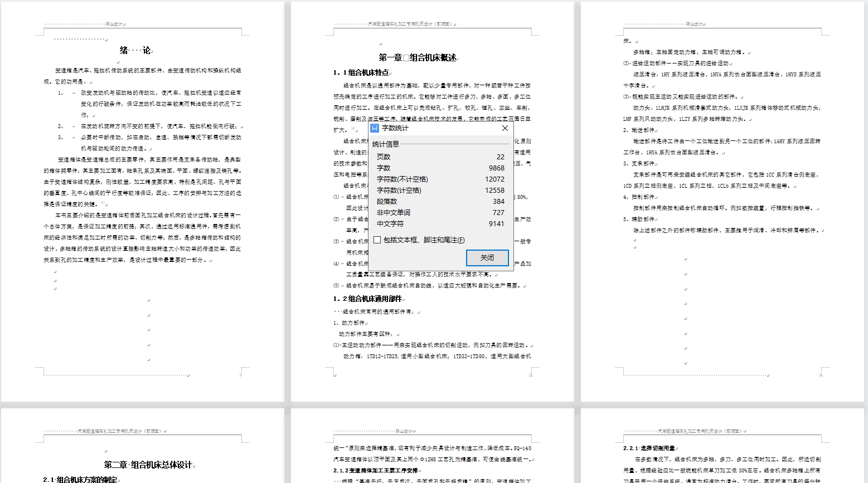The image size is (868, 483).
Task: Click the 3、支承部件 line on page three
Action: pyautogui.click(x=639, y=163)
